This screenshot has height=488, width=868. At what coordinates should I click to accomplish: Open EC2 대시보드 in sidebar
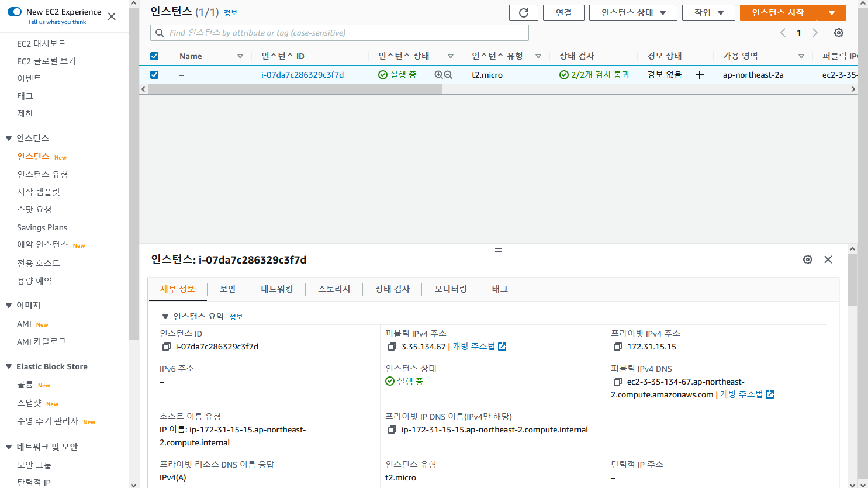42,44
